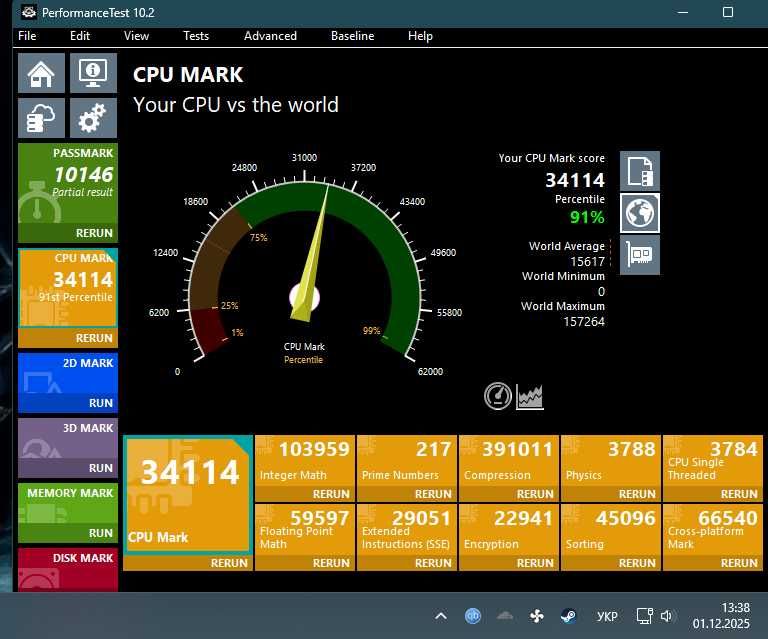Open the fan control tray icon
Viewport: 768px width, 639px height.
coord(537,616)
